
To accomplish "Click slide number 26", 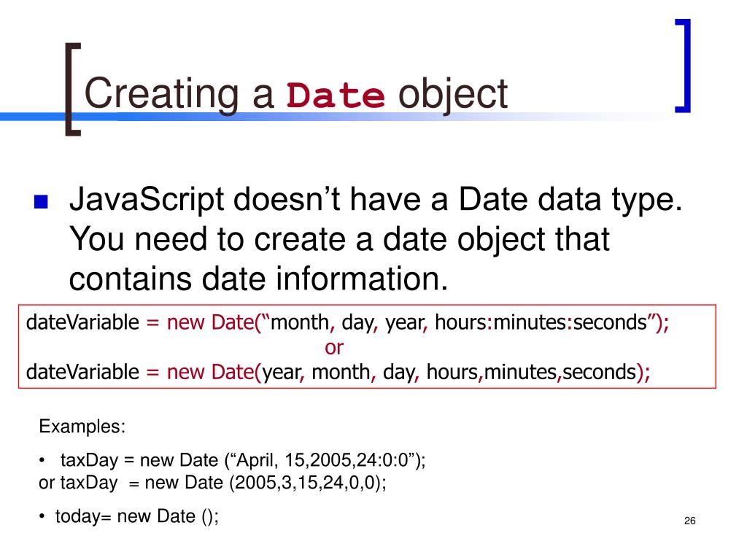I will click(689, 521).
